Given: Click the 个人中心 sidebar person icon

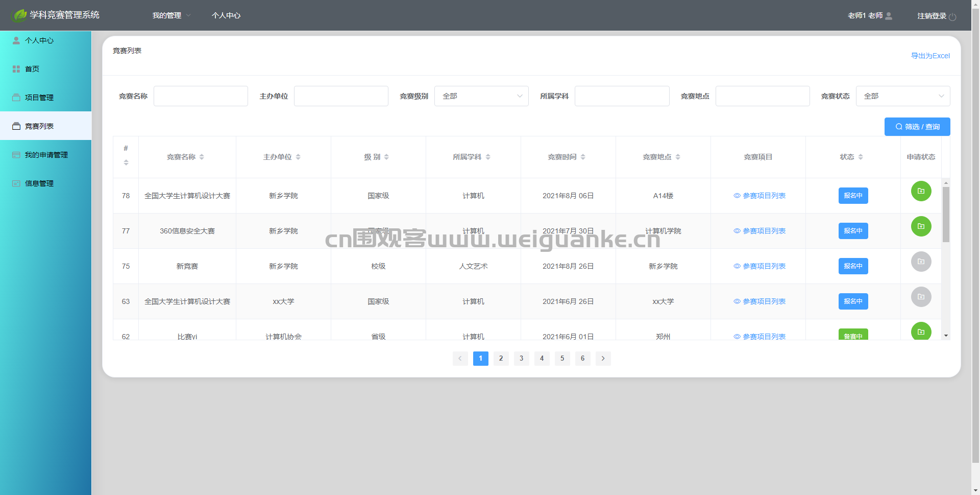Looking at the screenshot, I should pyautogui.click(x=16, y=40).
